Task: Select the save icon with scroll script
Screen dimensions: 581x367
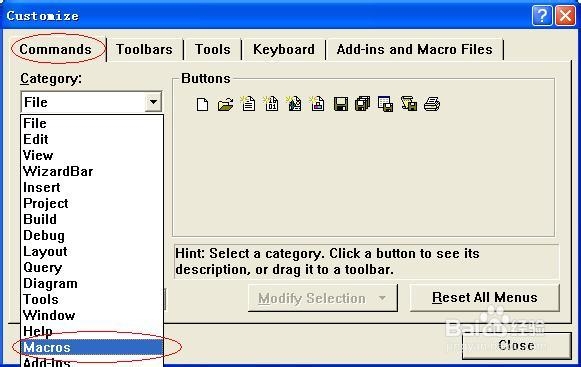Action: (x=409, y=104)
